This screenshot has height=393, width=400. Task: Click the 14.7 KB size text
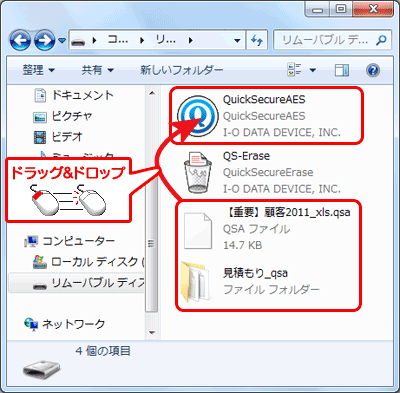click(x=243, y=245)
